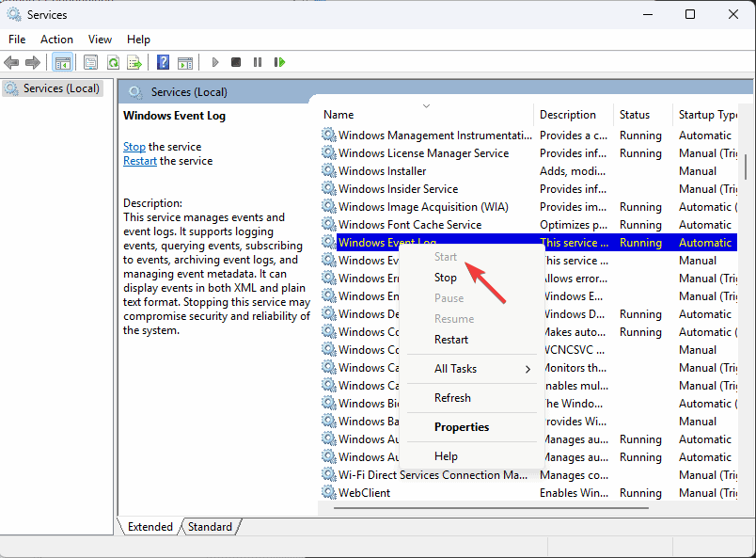Click Manual startup type of Windows Installer
This screenshot has height=558, width=756.
tap(698, 171)
